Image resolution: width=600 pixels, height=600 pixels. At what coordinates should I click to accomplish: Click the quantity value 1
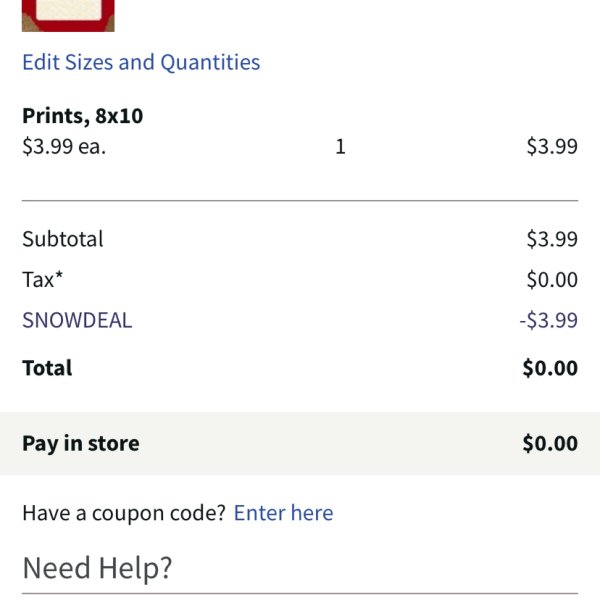(340, 147)
